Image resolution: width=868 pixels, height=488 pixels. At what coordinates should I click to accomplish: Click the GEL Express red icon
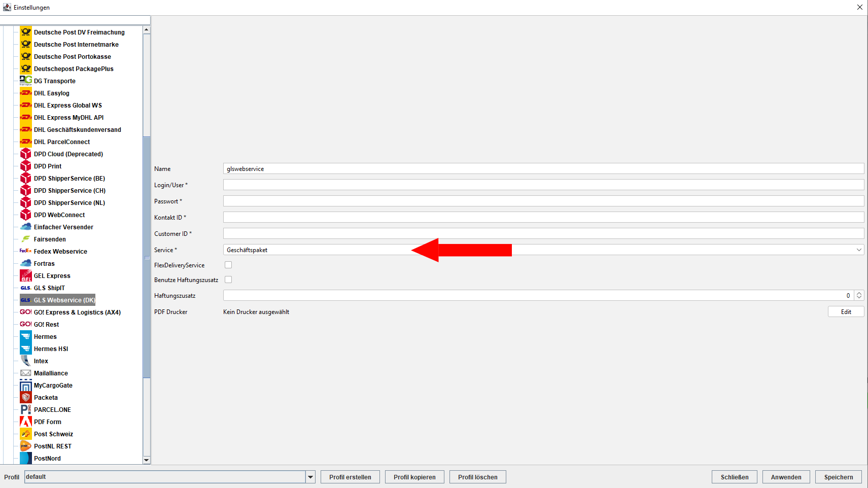point(26,275)
